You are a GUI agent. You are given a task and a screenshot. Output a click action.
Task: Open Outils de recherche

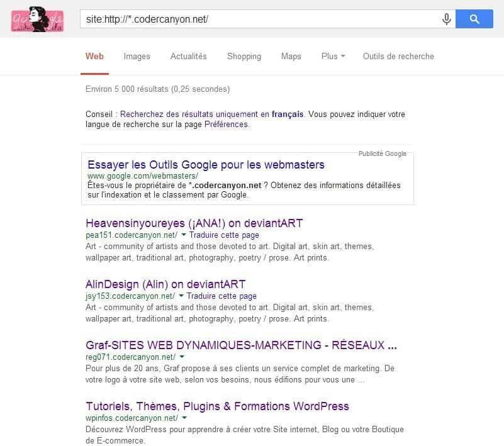coord(398,56)
